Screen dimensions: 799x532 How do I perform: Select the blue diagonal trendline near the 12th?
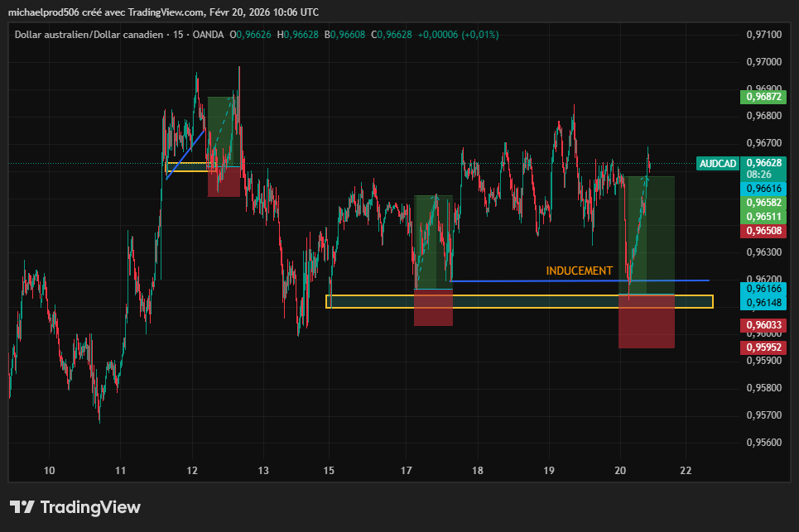coord(185,154)
